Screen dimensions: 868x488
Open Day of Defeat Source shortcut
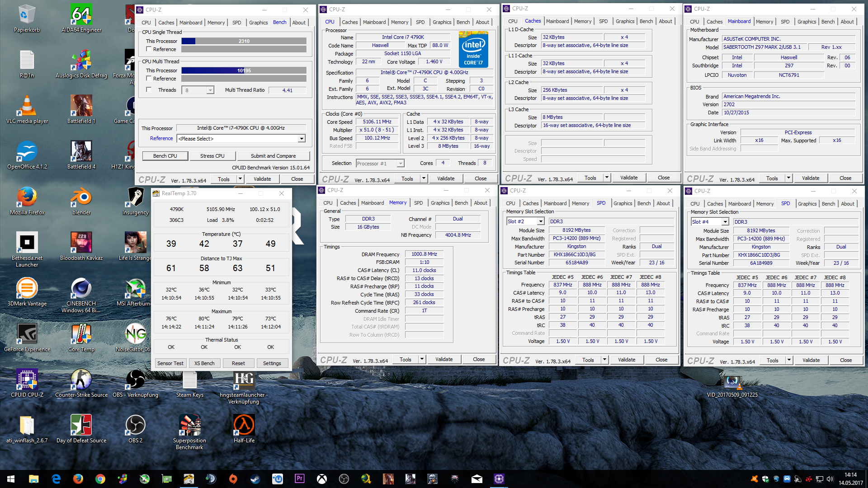[81, 429]
